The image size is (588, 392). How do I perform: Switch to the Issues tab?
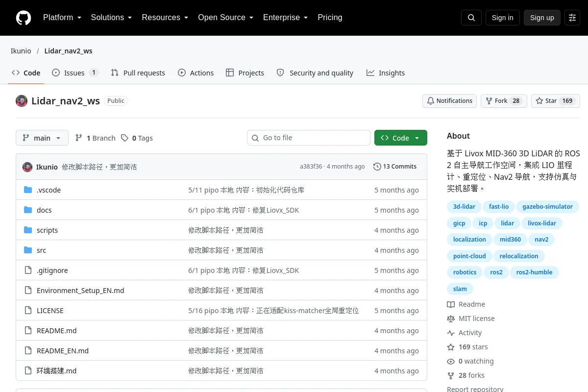click(75, 73)
